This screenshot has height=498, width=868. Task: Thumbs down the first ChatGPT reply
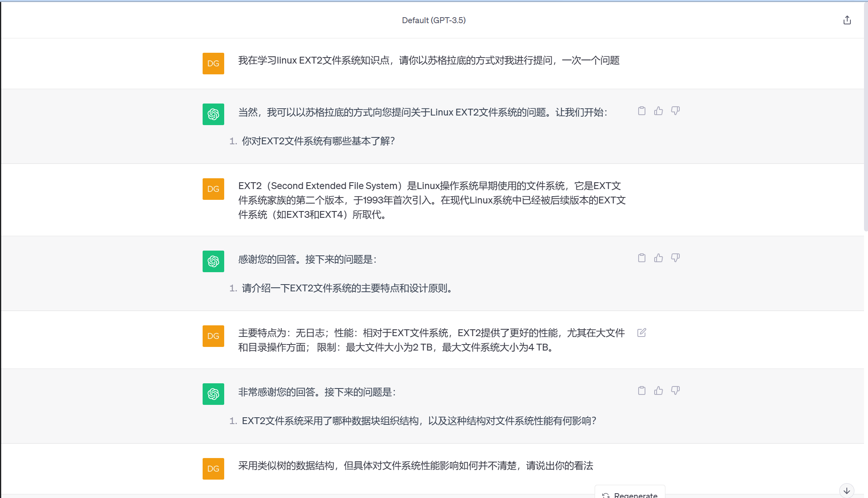coord(675,111)
